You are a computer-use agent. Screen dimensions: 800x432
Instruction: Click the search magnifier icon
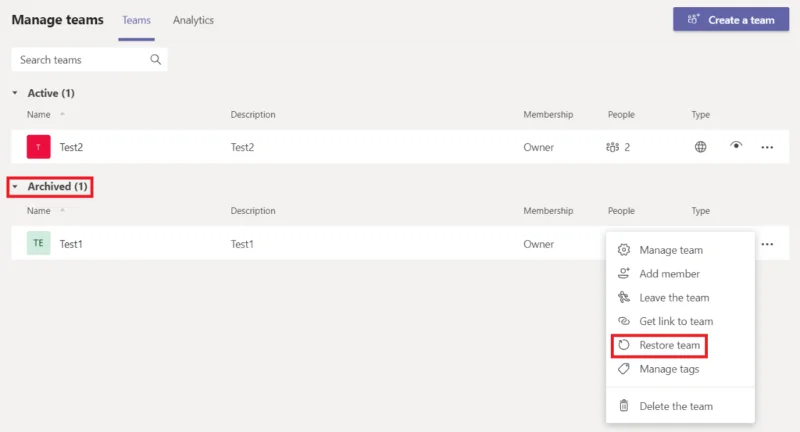[156, 60]
